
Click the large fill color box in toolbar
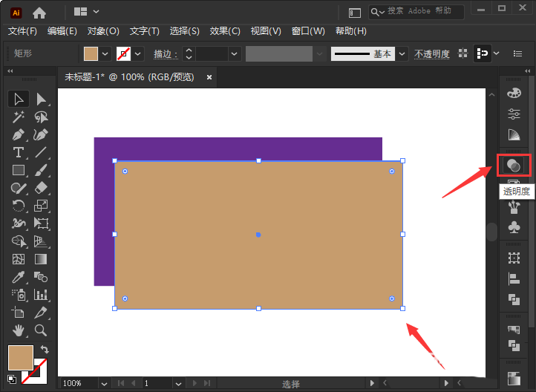(x=21, y=358)
